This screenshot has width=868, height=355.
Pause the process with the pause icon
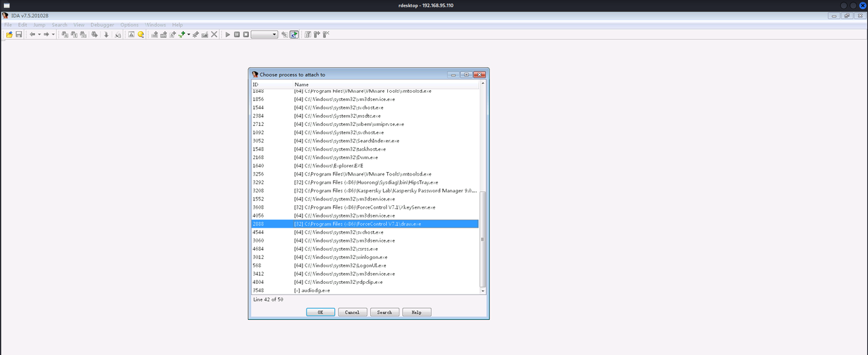[237, 35]
